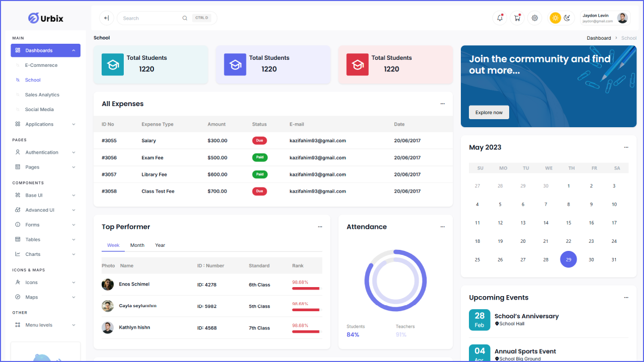
Task: Switch attendance emphasis by clicking Teachers percentage
Action: coord(401,334)
